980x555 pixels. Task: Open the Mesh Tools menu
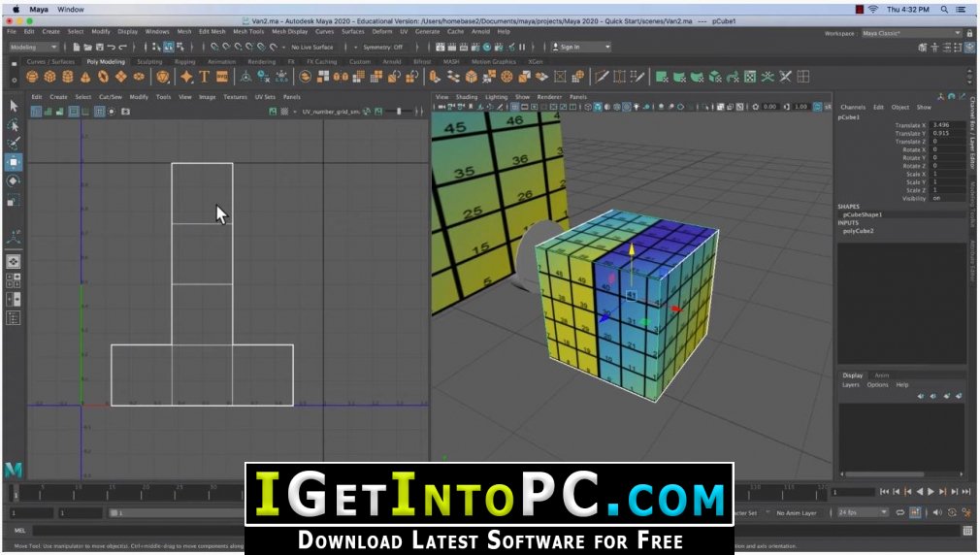coord(248,31)
